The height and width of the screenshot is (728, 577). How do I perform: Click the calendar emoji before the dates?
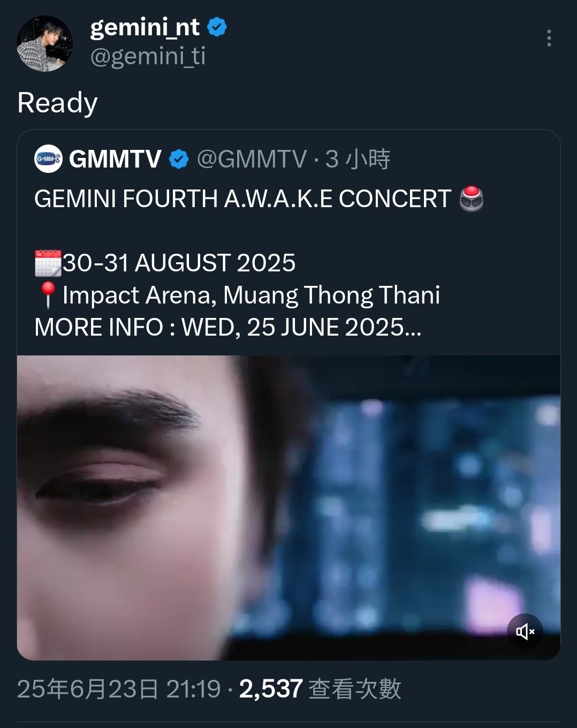[x=48, y=263]
